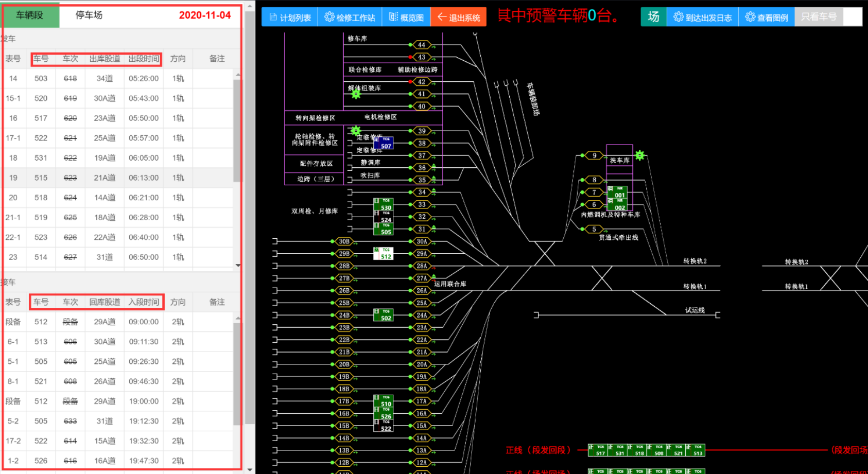Click train 530 icon in track diagram
868x474 pixels.
click(384, 204)
